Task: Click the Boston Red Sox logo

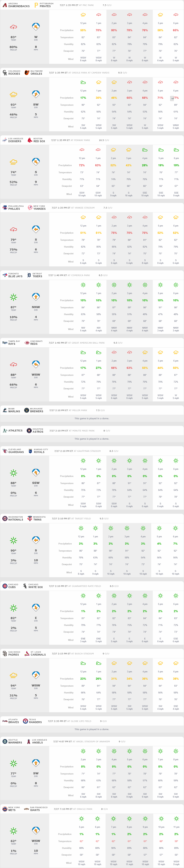Action: tap(30, 140)
